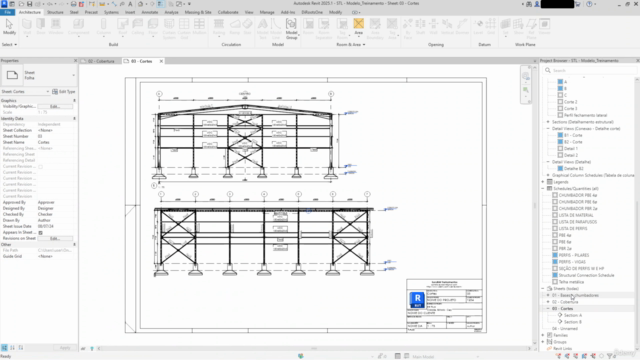Click the Save icon in quick access toolbar
The image size is (640, 360).
pos(29,4)
